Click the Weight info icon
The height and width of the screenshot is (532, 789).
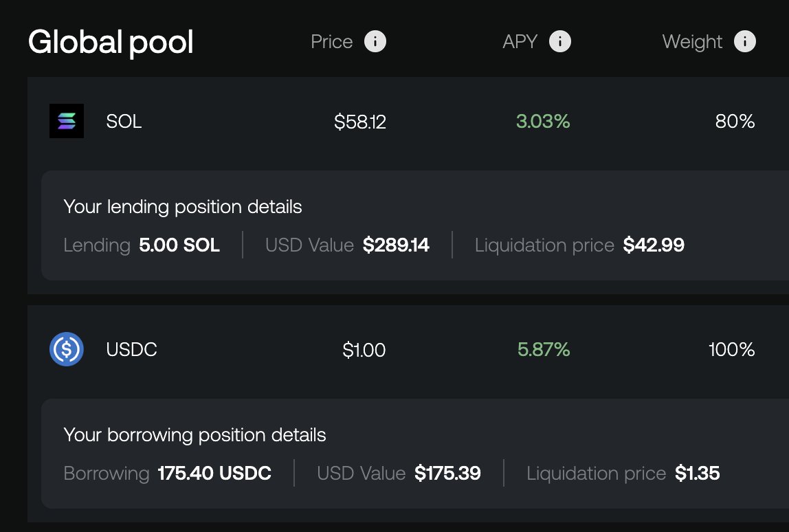pos(745,42)
